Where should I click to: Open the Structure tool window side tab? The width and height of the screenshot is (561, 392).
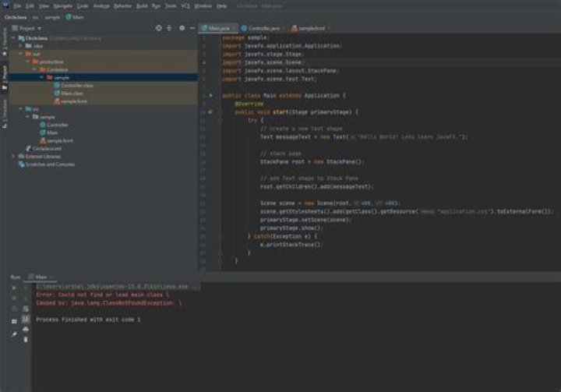click(5, 114)
